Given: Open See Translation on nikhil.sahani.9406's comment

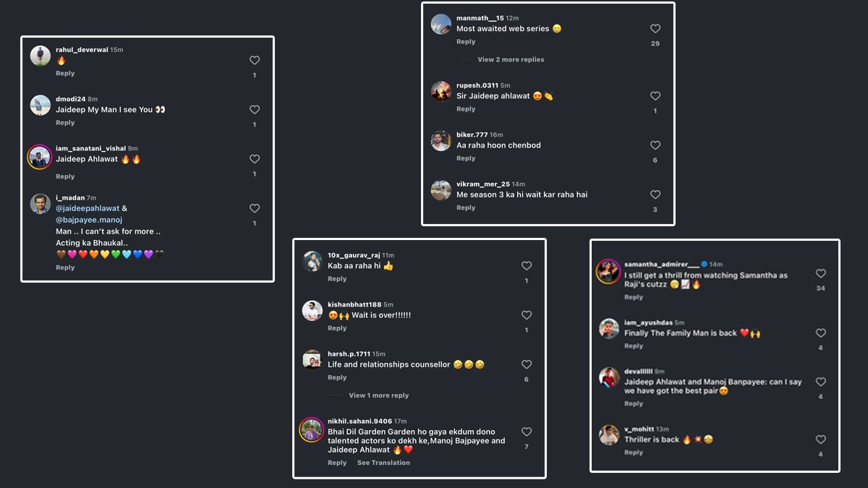Looking at the screenshot, I should coord(383,463).
